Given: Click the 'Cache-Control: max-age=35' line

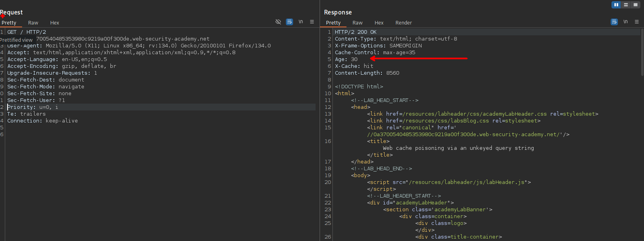Looking at the screenshot, I should click(375, 52).
